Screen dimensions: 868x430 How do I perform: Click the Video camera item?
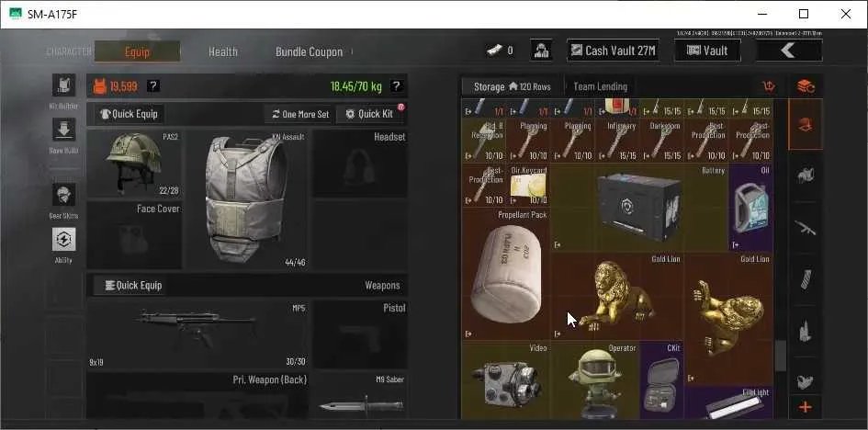click(506, 380)
